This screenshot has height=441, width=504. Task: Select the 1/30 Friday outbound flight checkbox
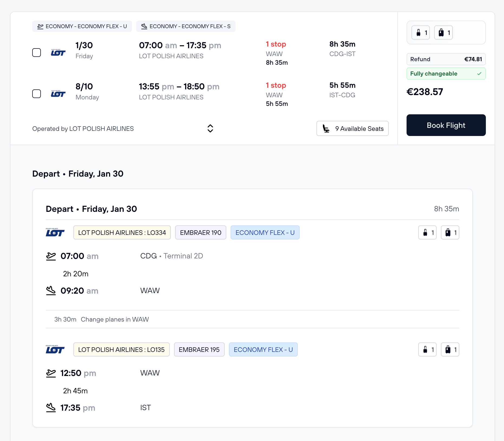click(37, 53)
